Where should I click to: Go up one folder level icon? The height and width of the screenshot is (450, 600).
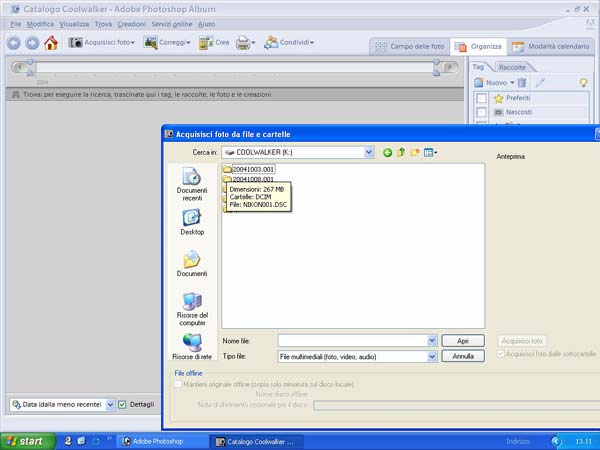(401, 153)
